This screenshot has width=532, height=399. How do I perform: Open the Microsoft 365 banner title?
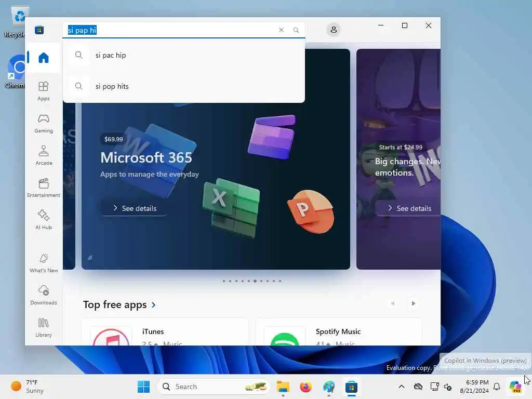(x=146, y=157)
